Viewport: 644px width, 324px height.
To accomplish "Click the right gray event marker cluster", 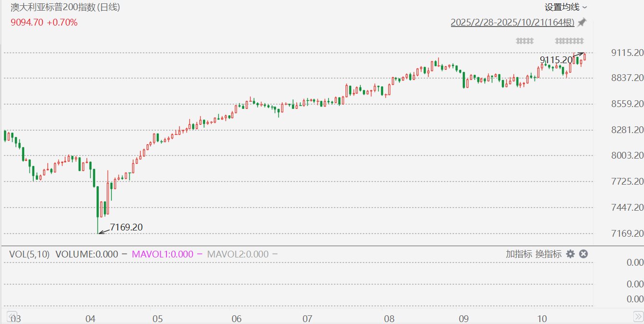I will pyautogui.click(x=569, y=41).
